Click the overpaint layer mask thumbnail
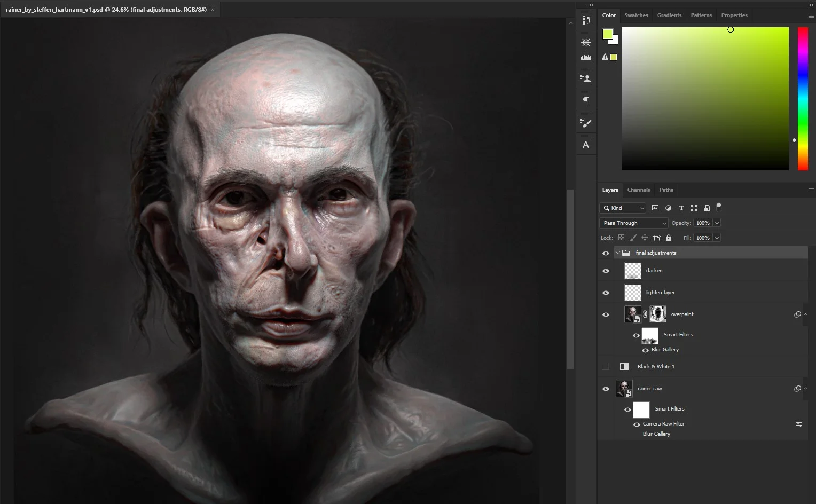 click(657, 314)
